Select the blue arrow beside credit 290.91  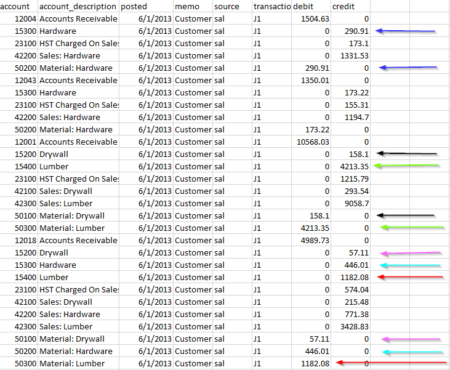(x=405, y=31)
